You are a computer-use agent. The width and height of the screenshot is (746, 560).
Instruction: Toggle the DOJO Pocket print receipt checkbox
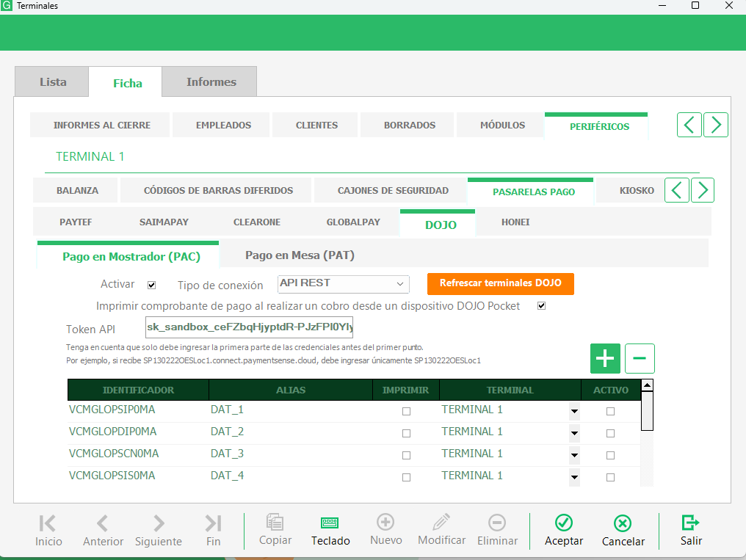541,305
